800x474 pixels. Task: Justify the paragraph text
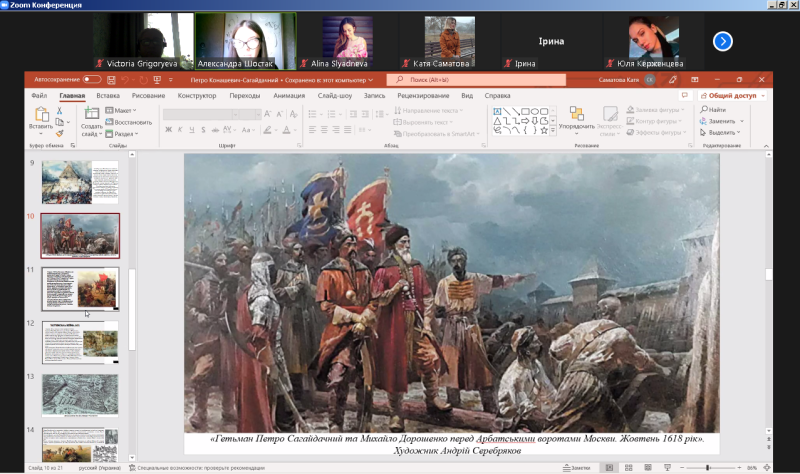(x=347, y=130)
